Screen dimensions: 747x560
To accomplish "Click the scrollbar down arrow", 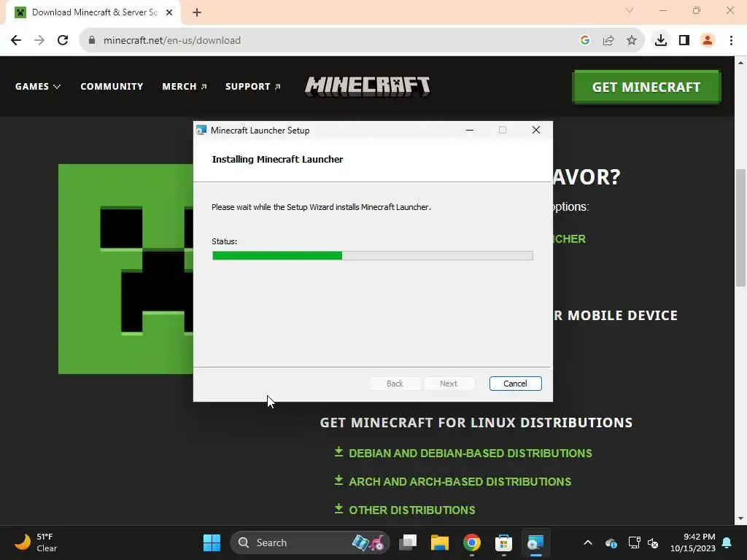I will pyautogui.click(x=740, y=518).
